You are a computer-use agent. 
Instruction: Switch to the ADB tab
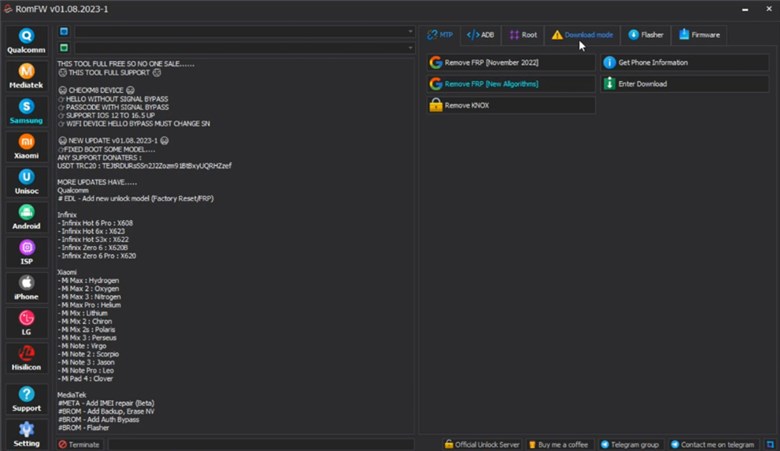[480, 34]
